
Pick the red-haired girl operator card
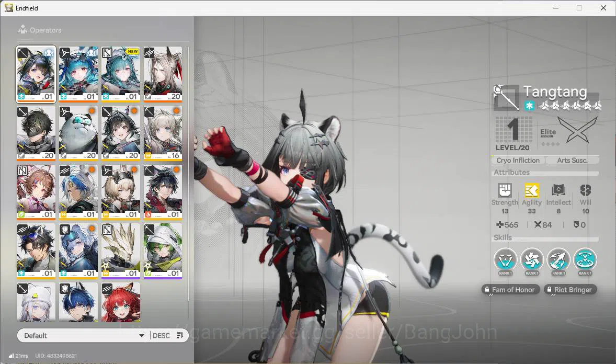[x=121, y=302]
